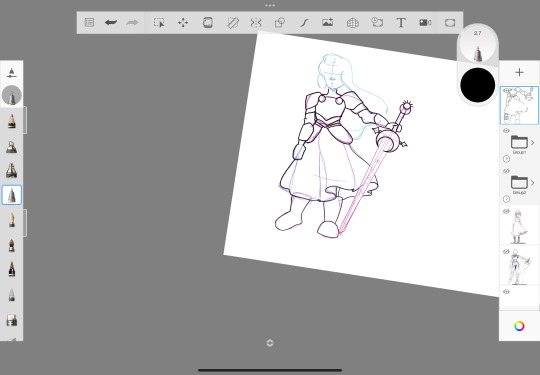Select the gold ink pen brush
Viewport: 540px width, 375px height.
point(12,220)
